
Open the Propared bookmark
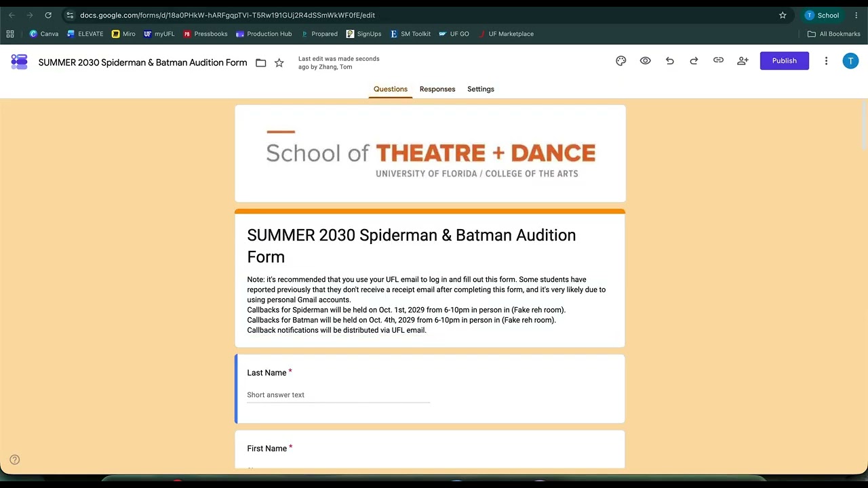(x=319, y=34)
